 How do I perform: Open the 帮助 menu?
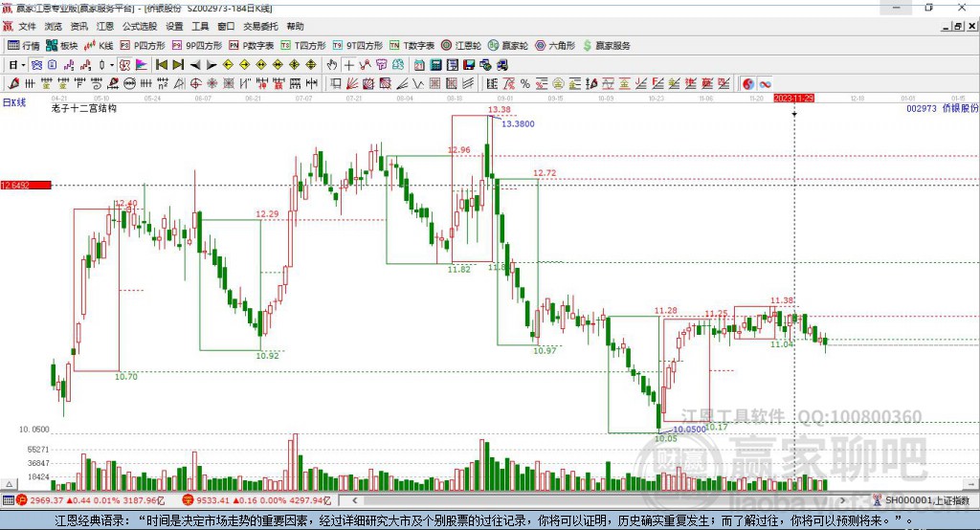[295, 26]
